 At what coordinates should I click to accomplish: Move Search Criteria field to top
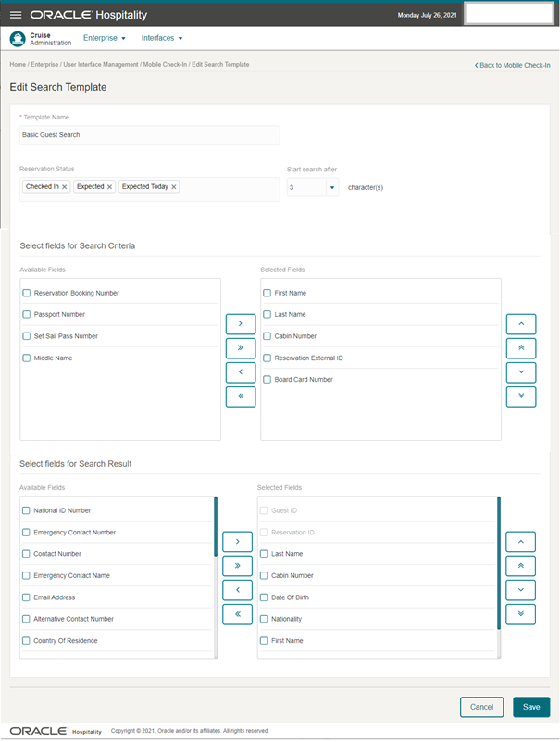tap(521, 348)
